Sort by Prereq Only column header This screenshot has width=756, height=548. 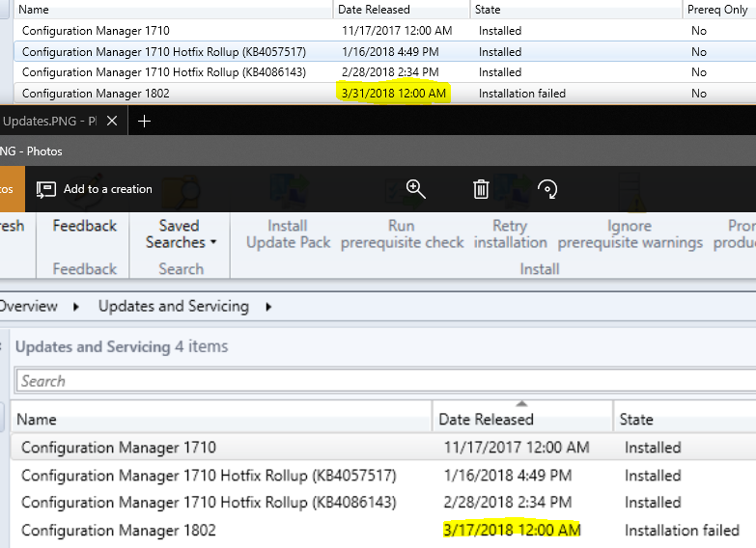pos(718,9)
